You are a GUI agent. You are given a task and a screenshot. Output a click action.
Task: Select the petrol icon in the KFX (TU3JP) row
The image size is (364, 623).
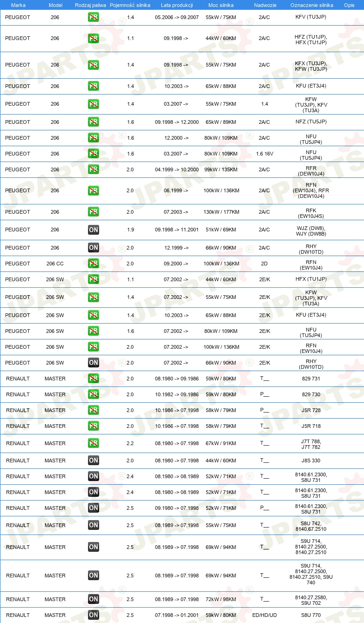(94, 65)
